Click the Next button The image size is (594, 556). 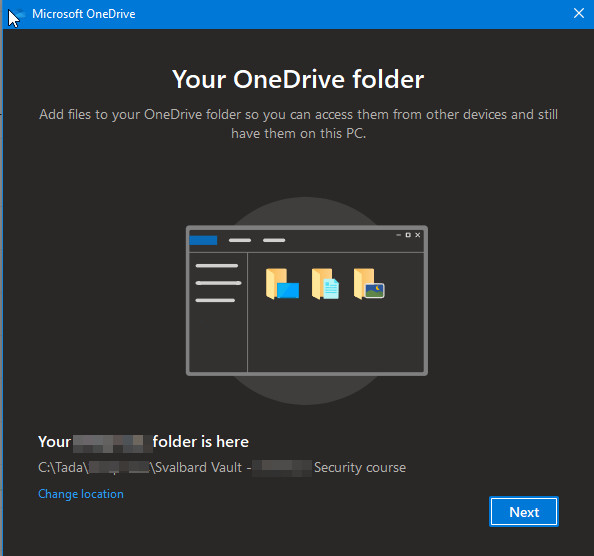tap(524, 512)
